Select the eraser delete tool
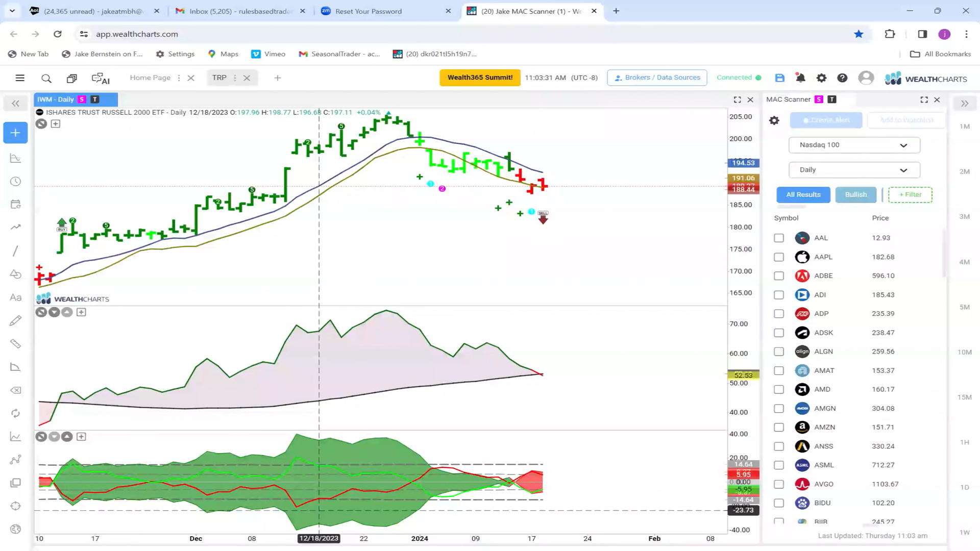Screen dimensions: 980x551 (x=15, y=390)
